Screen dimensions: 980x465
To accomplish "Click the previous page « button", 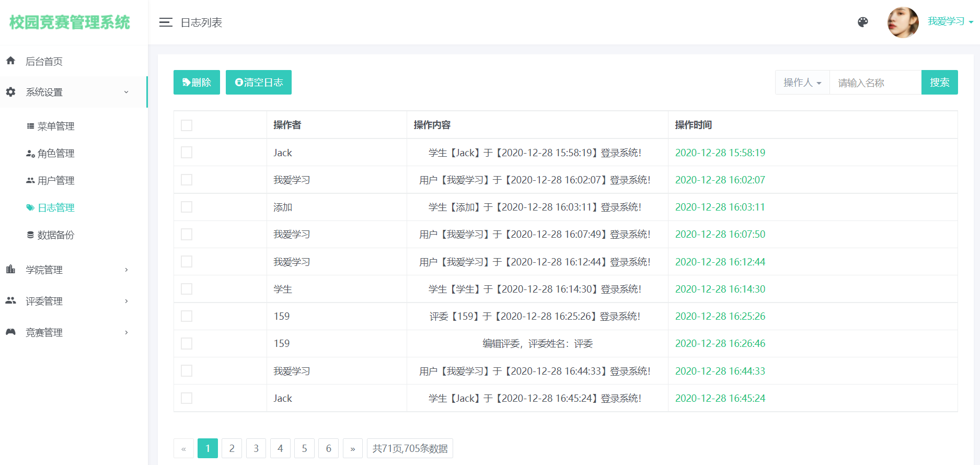I will (x=183, y=448).
